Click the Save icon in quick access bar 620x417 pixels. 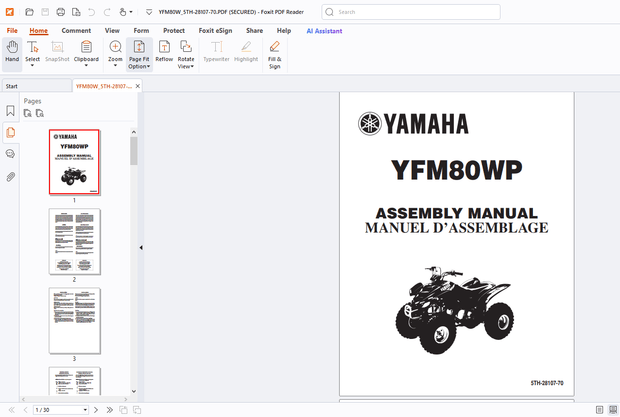point(45,12)
